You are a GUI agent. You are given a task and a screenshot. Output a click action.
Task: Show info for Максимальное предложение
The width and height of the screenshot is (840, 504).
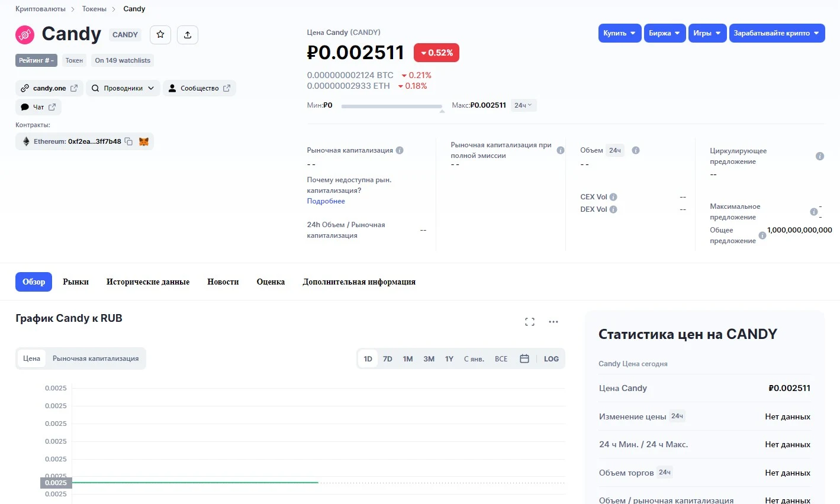(x=814, y=212)
